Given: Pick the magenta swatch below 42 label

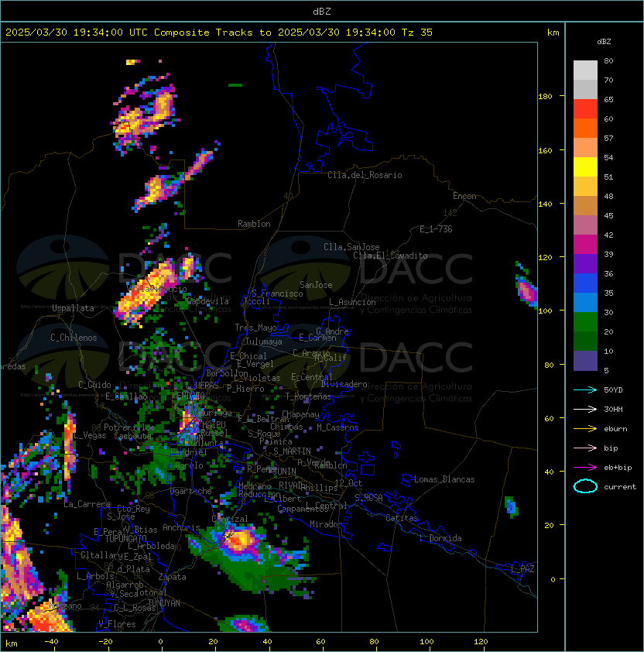Looking at the screenshot, I should pos(585,244).
